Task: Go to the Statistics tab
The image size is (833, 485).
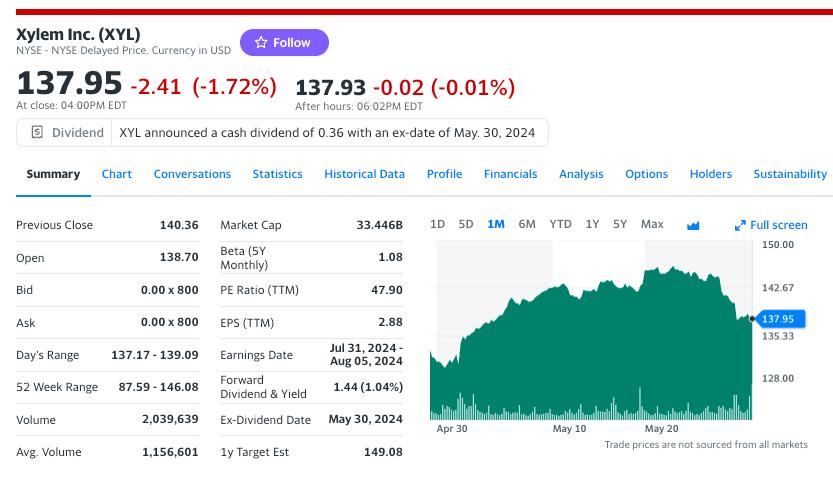Action: [x=277, y=174]
